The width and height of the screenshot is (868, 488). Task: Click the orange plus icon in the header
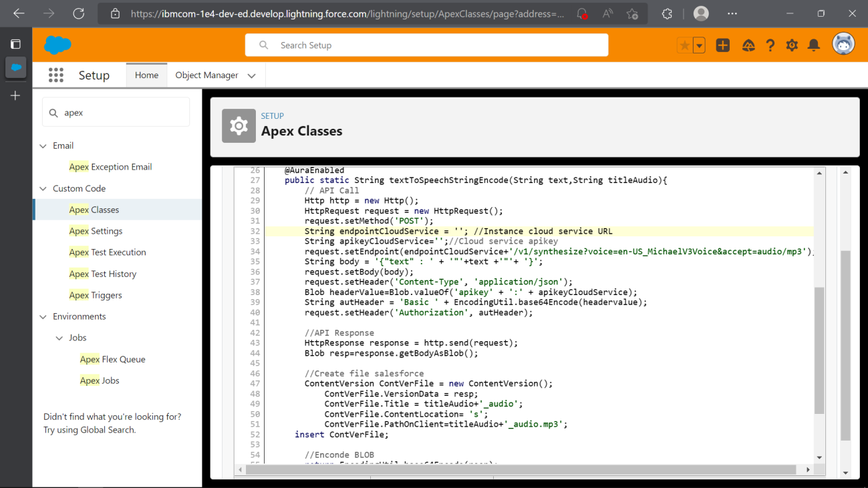(722, 45)
